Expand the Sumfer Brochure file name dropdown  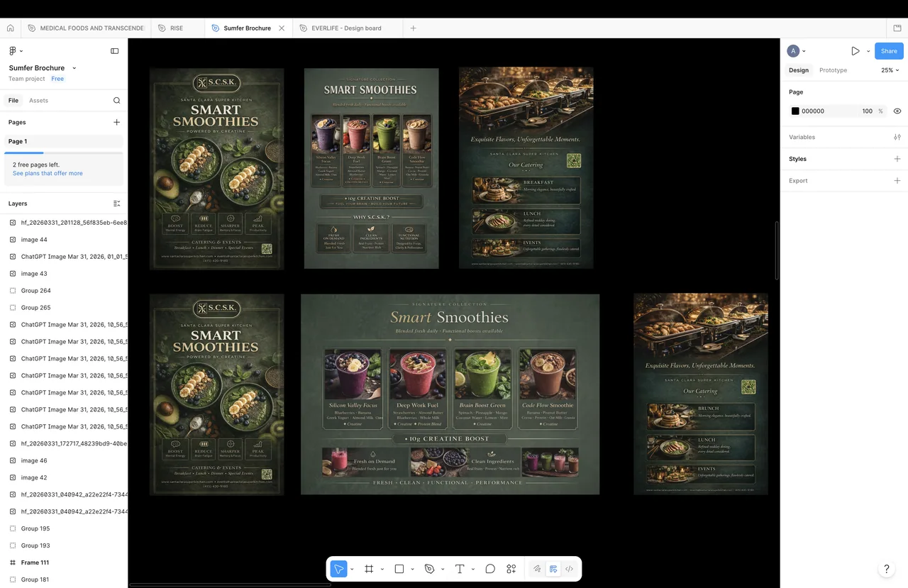coord(74,68)
